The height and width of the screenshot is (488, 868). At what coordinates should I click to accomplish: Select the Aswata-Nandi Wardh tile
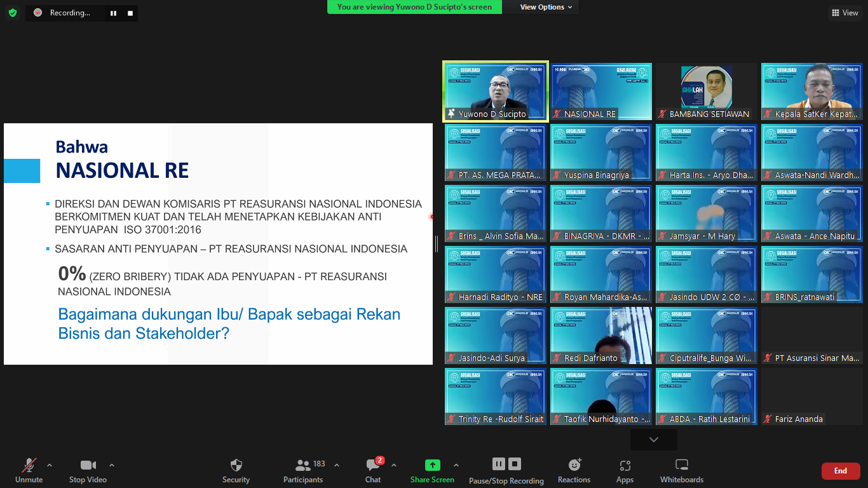tap(812, 152)
